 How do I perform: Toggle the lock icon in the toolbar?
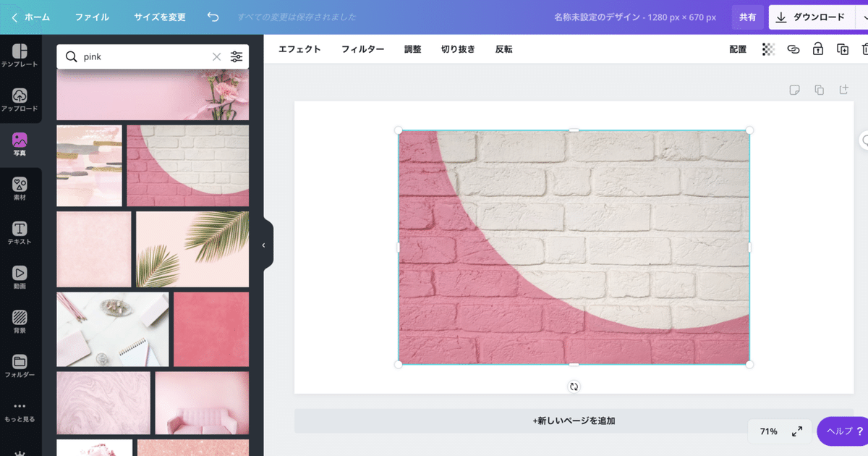coord(817,49)
